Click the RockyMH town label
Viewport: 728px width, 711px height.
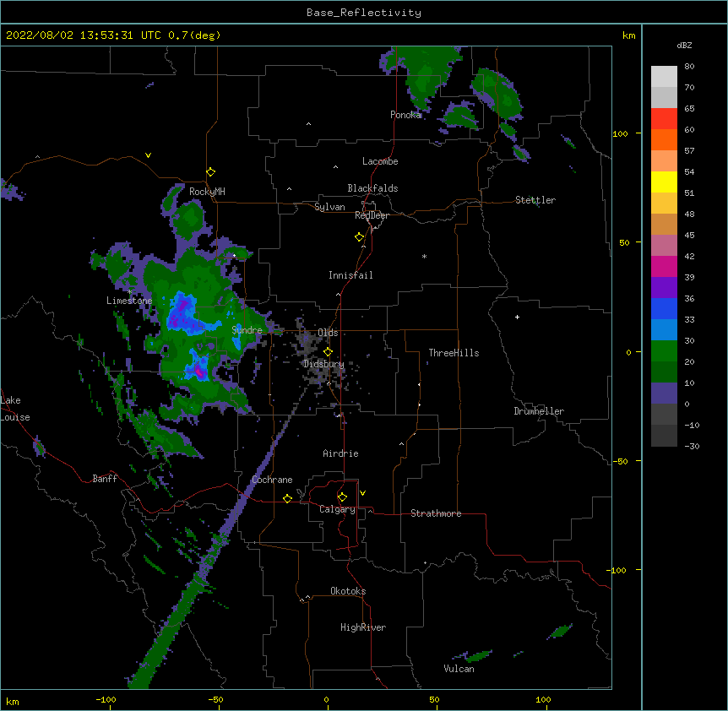click(207, 192)
